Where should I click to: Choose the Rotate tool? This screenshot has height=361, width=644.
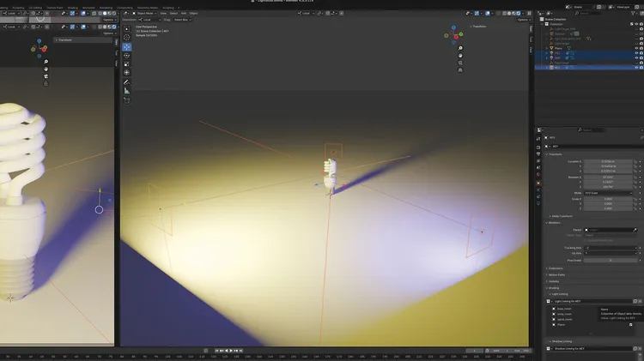[127, 55]
